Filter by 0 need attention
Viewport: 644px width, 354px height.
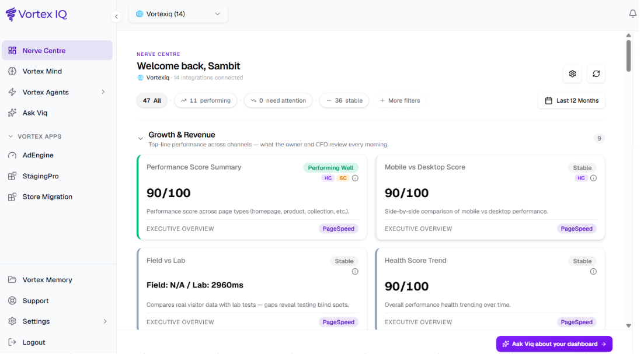(x=278, y=100)
